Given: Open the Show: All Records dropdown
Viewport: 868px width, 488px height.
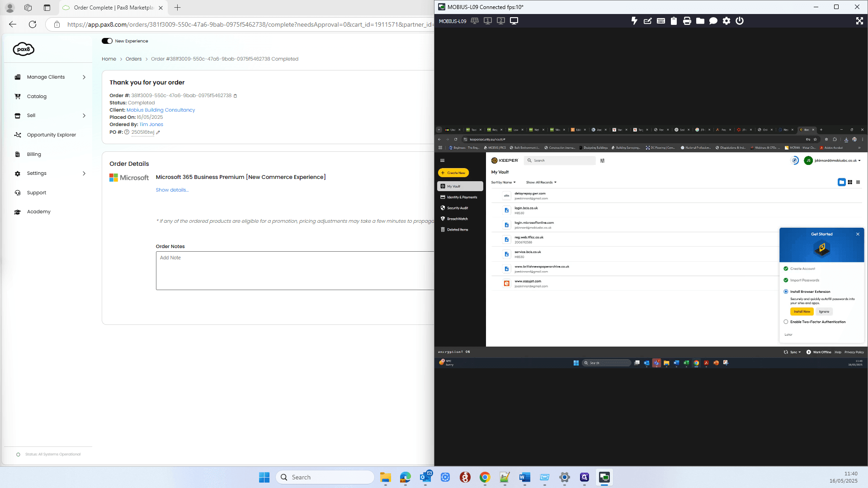Looking at the screenshot, I should tap(541, 183).
